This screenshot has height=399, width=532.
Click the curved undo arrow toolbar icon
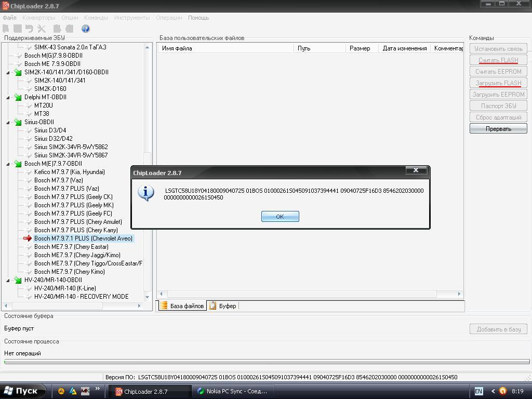pos(29,29)
